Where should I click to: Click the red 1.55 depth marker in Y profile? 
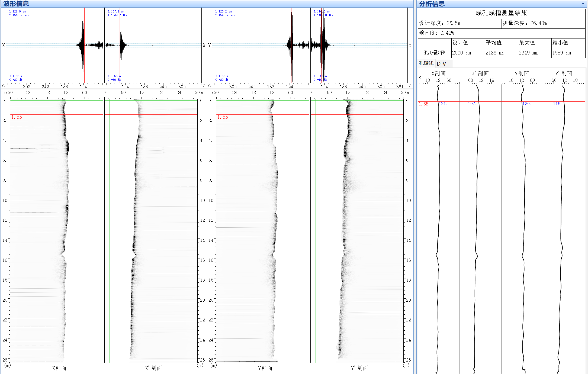click(223, 117)
